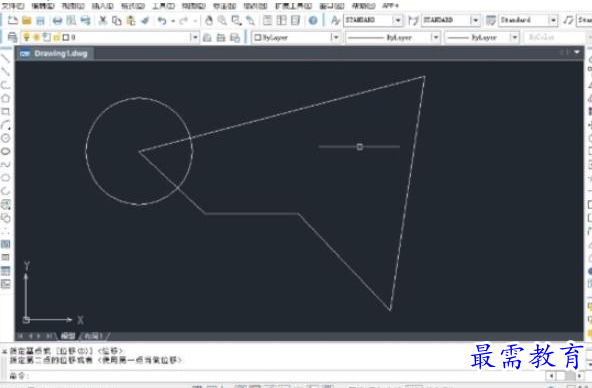Image resolution: width=592 pixels, height=388 pixels.
Task: Click the command line input field
Action: tap(279, 376)
